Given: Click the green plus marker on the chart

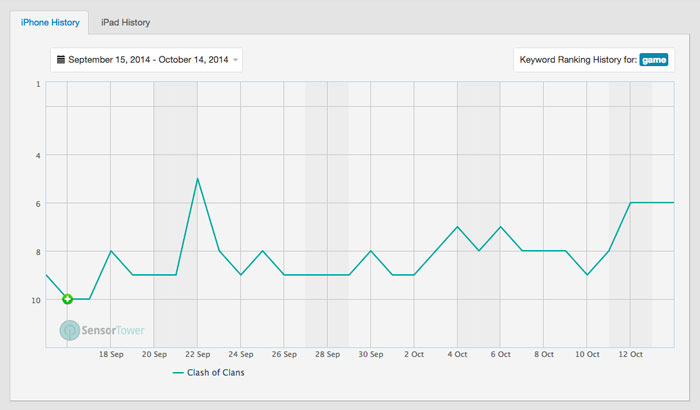Looking at the screenshot, I should click(67, 299).
